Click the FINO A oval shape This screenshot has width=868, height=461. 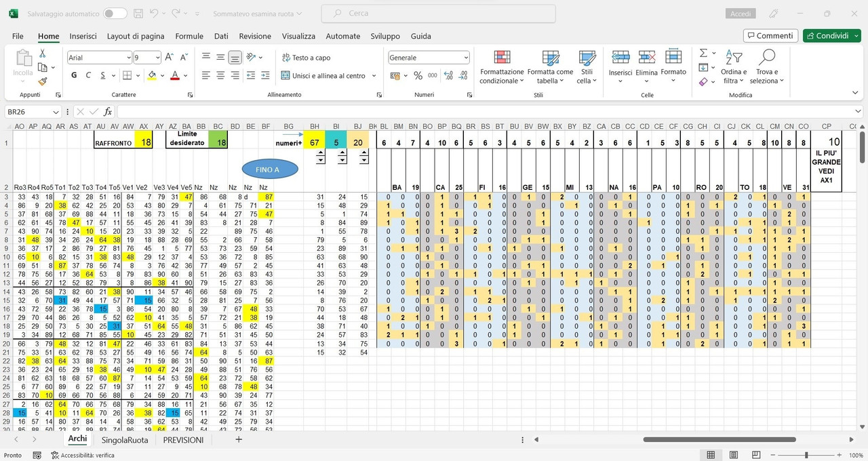coord(270,169)
